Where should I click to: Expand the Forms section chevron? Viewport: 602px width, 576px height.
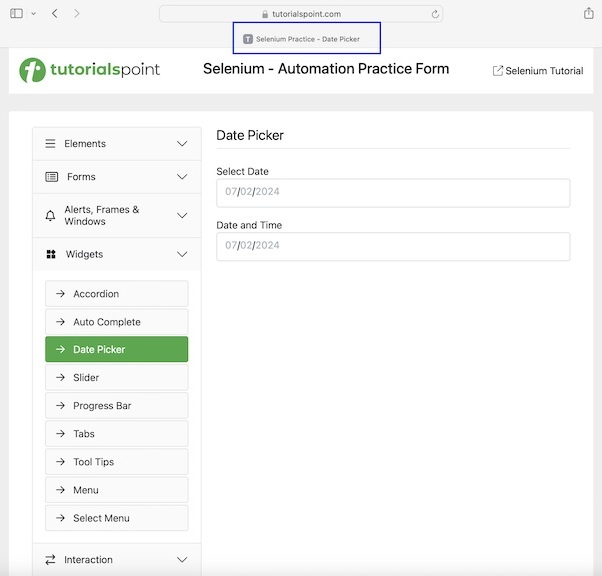[x=182, y=177]
